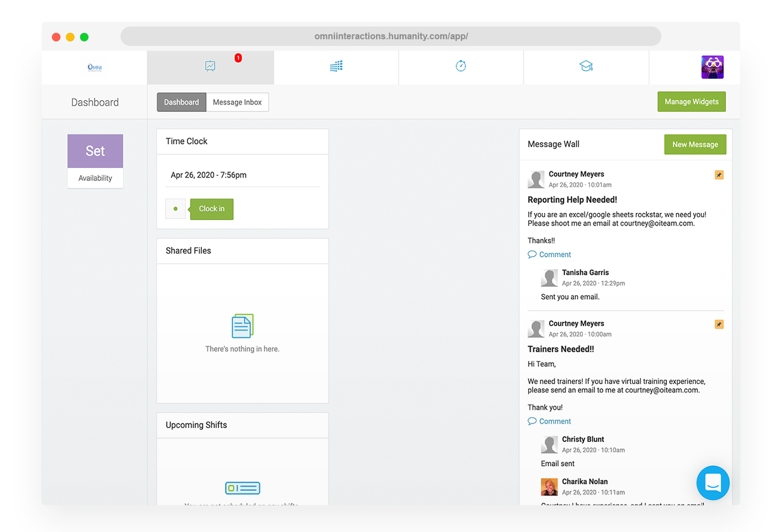Click the Omni logo
Image resolution: width=783 pixels, height=532 pixels.
(x=95, y=67)
